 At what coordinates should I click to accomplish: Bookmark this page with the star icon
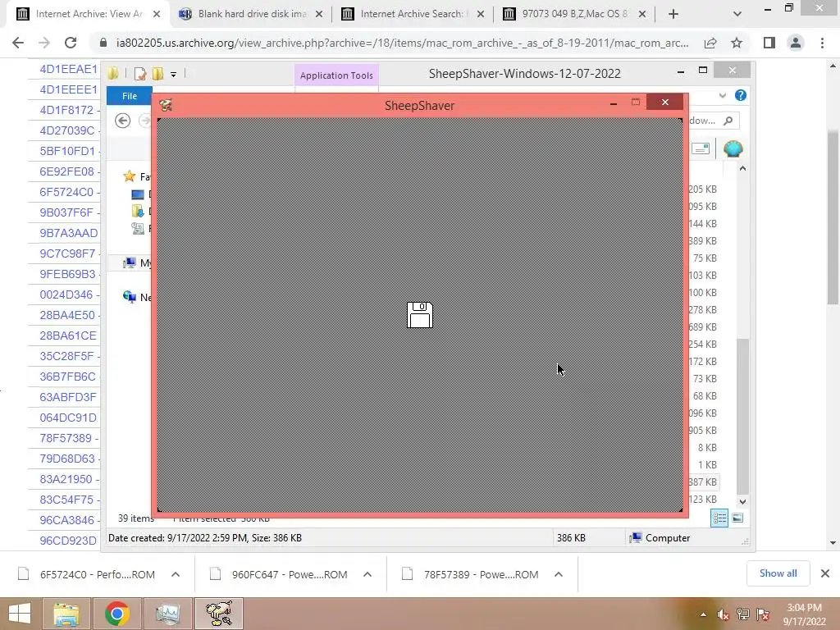(x=737, y=43)
